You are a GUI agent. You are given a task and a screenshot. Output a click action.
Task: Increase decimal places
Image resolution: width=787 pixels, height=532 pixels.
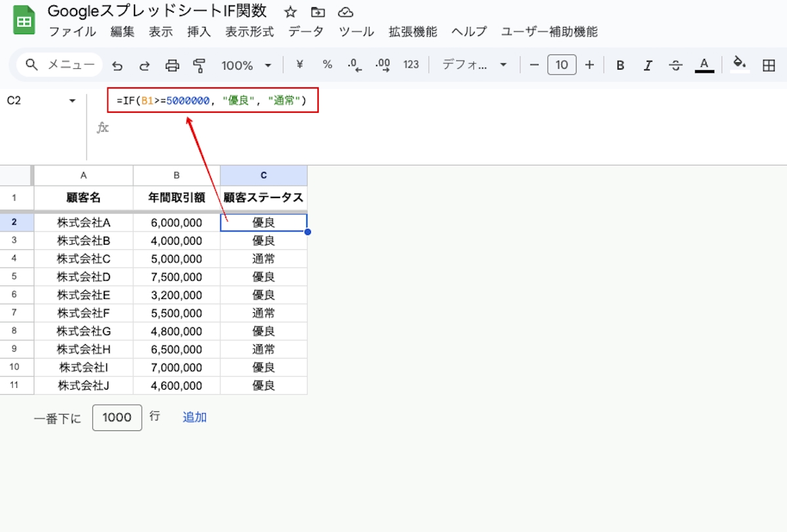click(383, 65)
